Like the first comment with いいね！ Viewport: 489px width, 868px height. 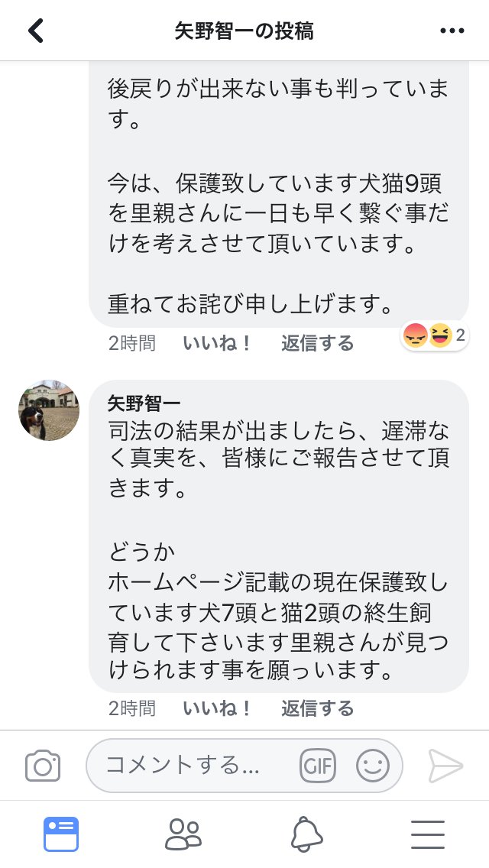click(218, 343)
